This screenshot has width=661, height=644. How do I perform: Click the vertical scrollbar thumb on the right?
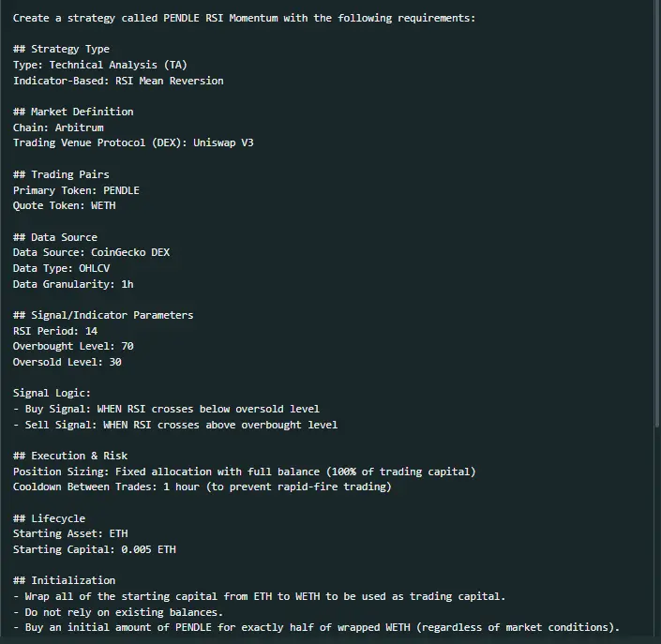click(x=657, y=213)
